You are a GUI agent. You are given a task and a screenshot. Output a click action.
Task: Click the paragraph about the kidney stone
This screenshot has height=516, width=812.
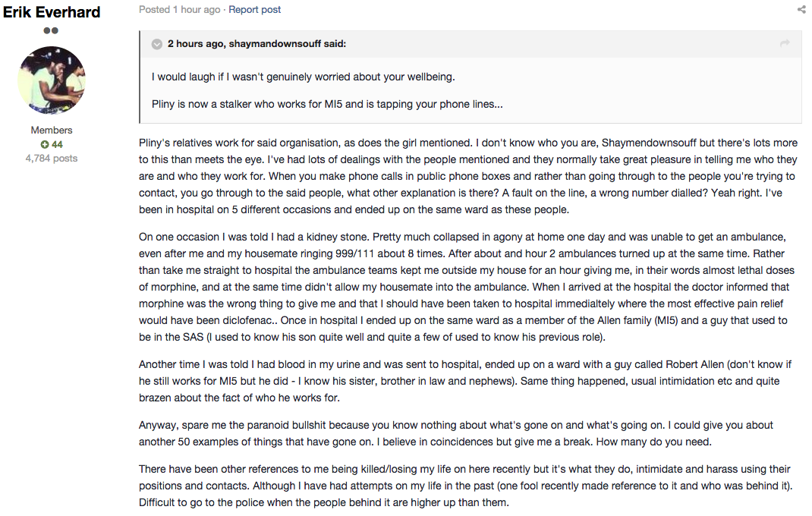tap(467, 287)
